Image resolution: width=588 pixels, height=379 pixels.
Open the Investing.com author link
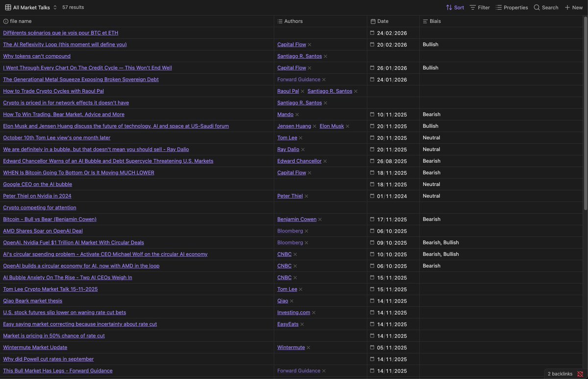pyautogui.click(x=294, y=313)
